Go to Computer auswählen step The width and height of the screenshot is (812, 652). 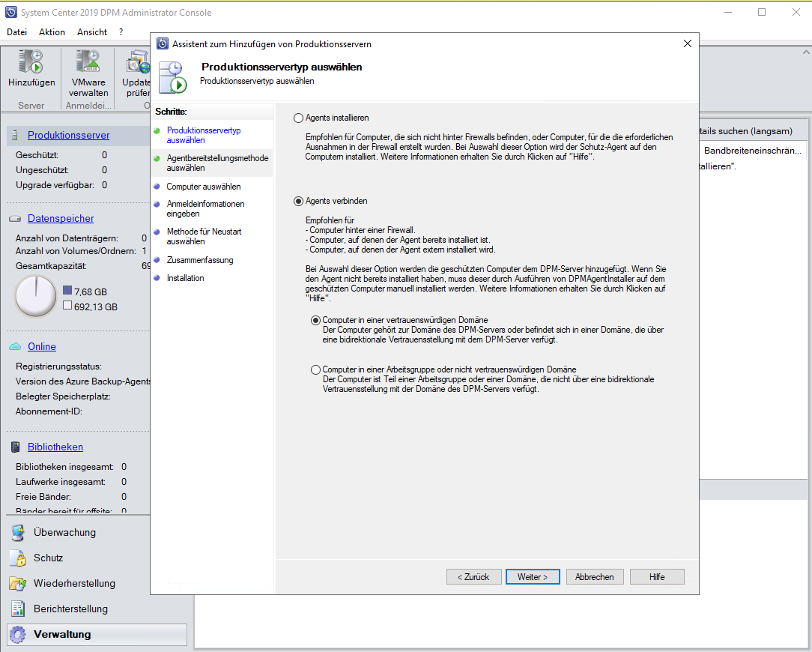tap(204, 187)
